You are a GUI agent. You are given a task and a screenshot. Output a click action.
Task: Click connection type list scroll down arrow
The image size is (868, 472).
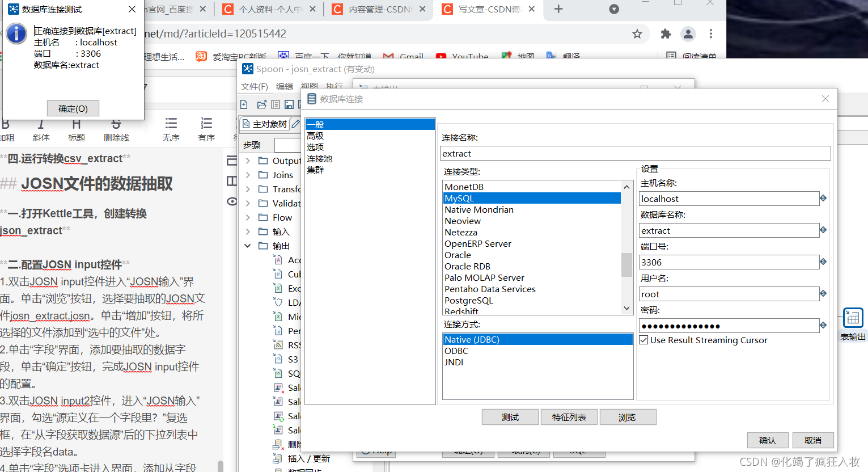click(626, 309)
